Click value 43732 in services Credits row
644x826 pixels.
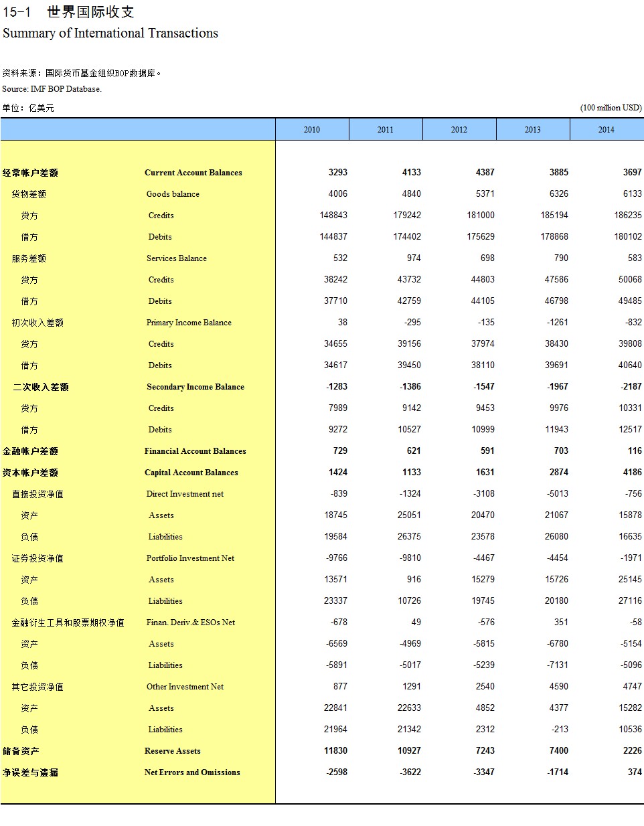[x=410, y=279]
